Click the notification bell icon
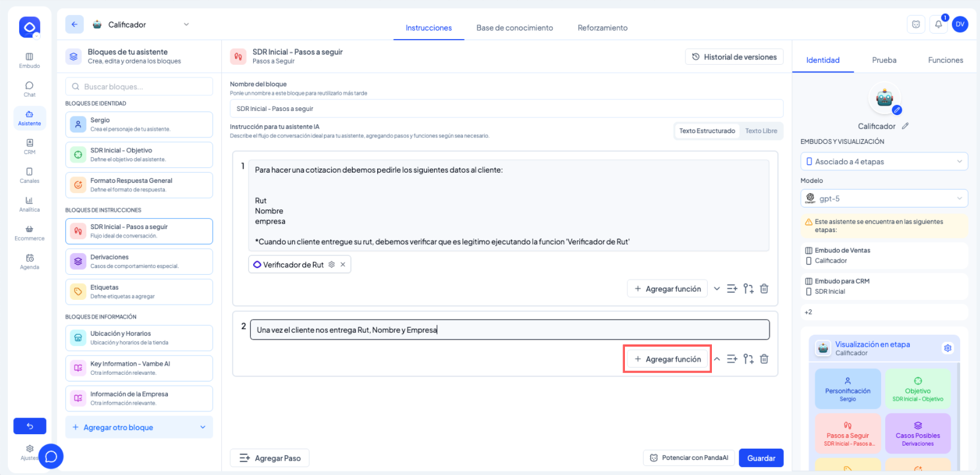The height and width of the screenshot is (475, 980). click(x=938, y=25)
